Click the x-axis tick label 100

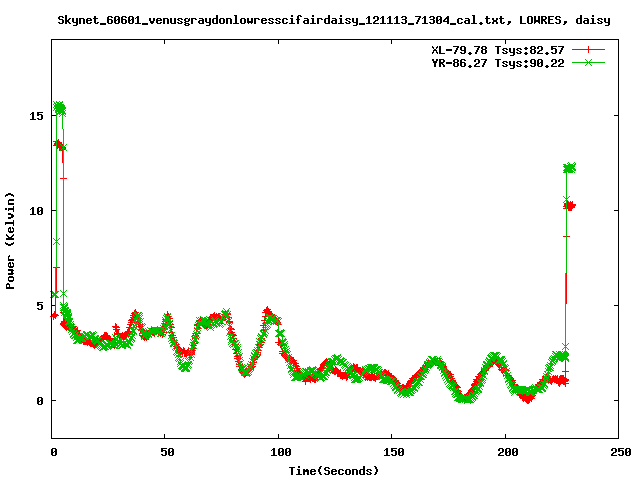281,452
